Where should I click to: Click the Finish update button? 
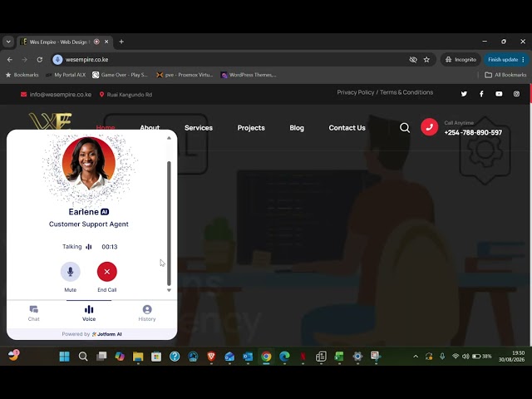coord(503,60)
